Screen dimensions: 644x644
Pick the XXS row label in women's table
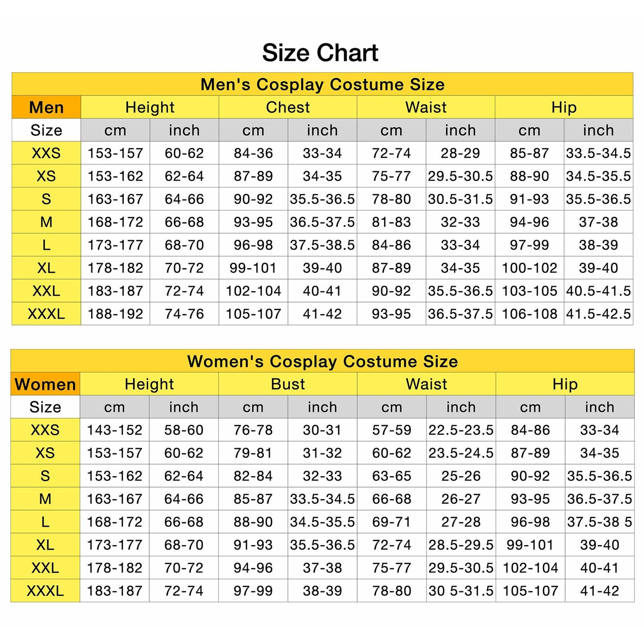pyautogui.click(x=45, y=430)
